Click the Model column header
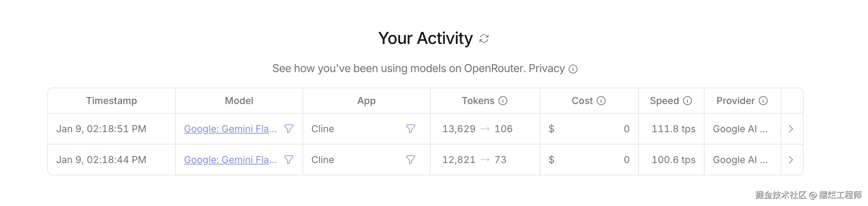The height and width of the screenshot is (206, 868). click(x=239, y=101)
